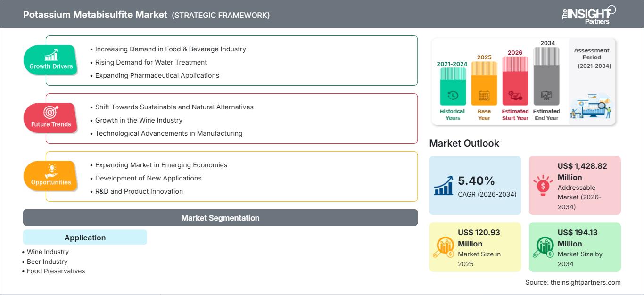Click the CAGR growth chart icon
The image size is (644, 295).
[443, 185]
